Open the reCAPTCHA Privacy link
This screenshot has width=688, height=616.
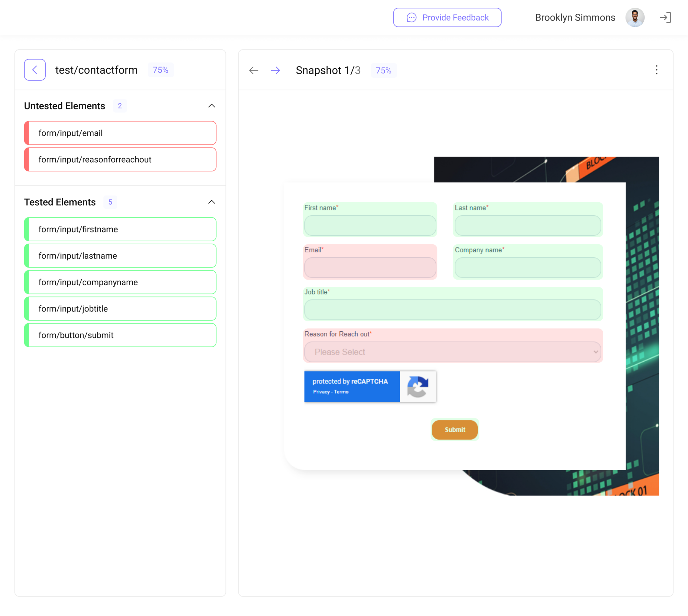(321, 392)
